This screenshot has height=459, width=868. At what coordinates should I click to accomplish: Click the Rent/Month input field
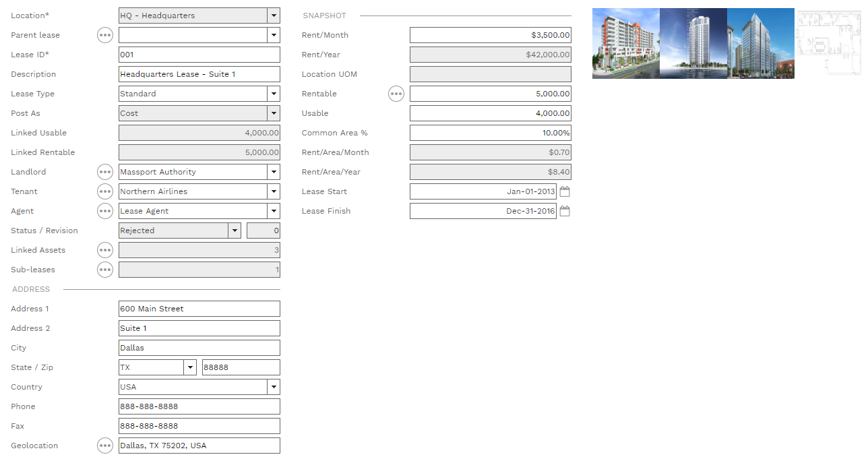point(490,35)
